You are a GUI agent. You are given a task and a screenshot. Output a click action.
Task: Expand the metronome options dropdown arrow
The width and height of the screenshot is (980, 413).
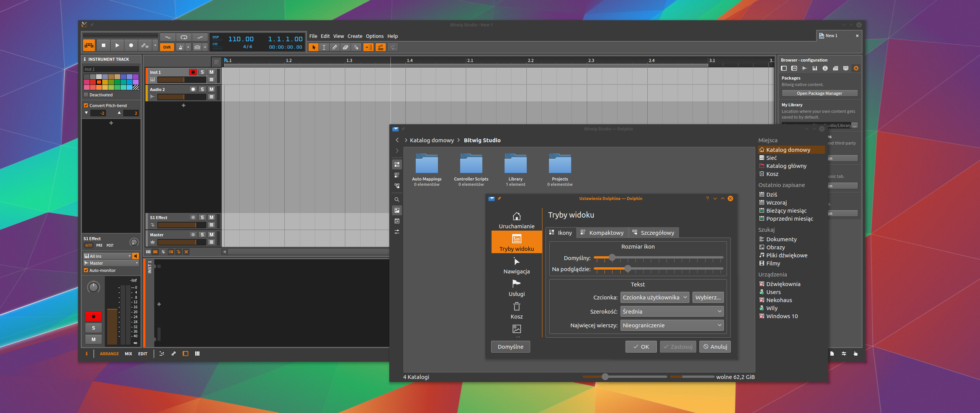point(188,47)
